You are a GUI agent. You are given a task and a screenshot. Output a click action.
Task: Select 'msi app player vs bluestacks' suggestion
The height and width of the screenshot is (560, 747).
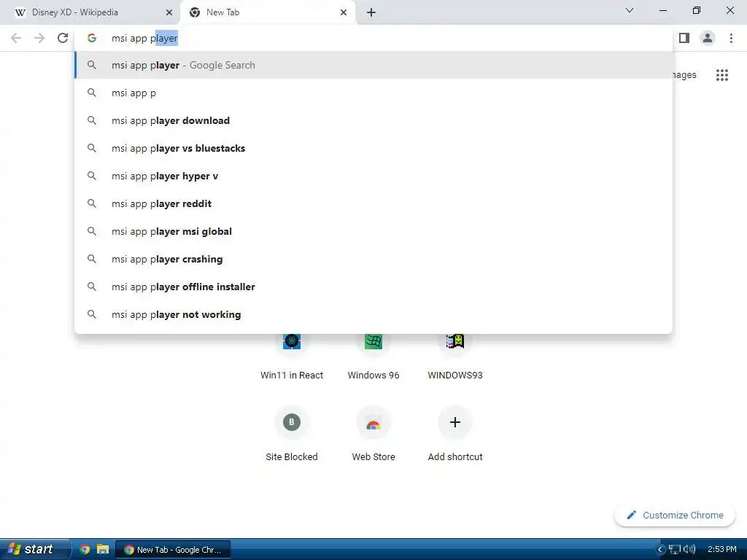[374, 148]
